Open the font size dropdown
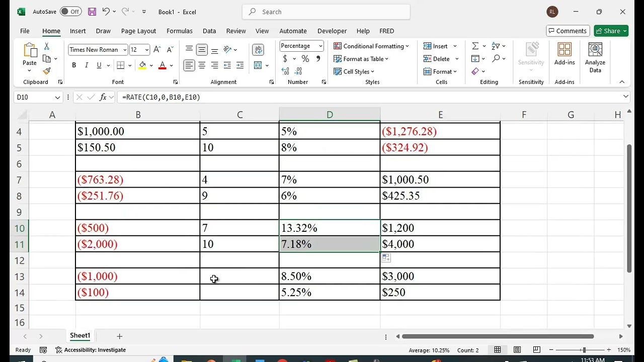644x362 pixels. 146,50
